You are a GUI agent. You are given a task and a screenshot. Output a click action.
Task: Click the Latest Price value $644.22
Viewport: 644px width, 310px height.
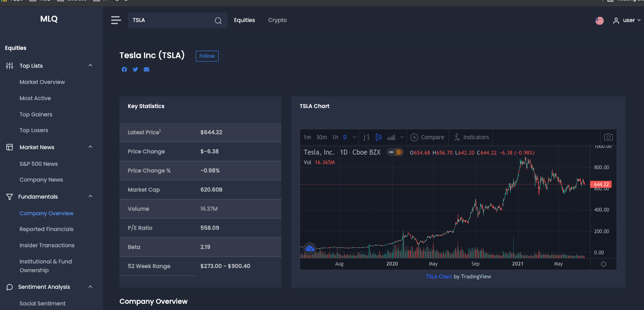(211, 132)
